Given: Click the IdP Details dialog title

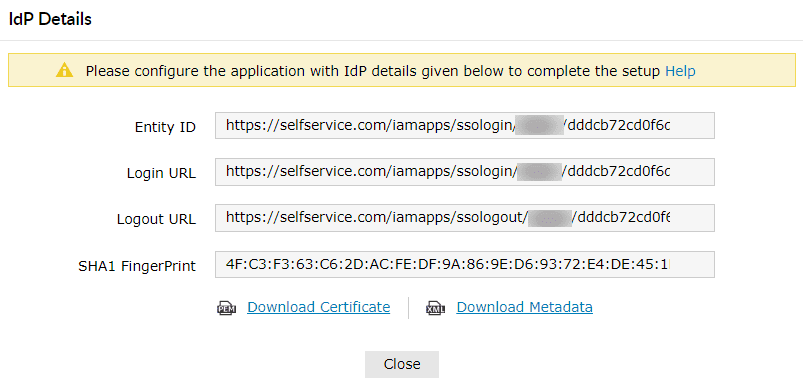Looking at the screenshot, I should click(x=50, y=19).
